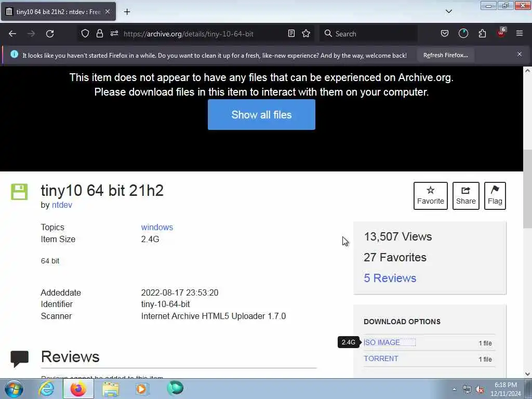Viewport: 532px width, 399px height.
Task: Click the Firefox taskbar icon
Action: point(78,389)
